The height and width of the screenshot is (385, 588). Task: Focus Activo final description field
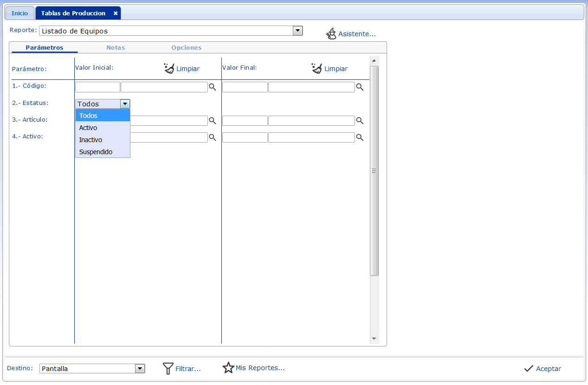311,137
